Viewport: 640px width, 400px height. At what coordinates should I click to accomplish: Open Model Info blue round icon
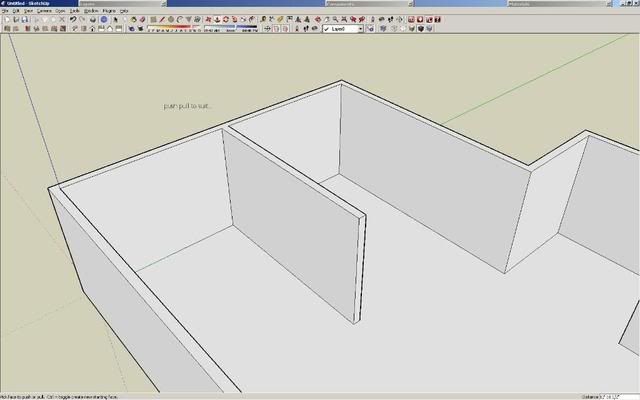104,20
